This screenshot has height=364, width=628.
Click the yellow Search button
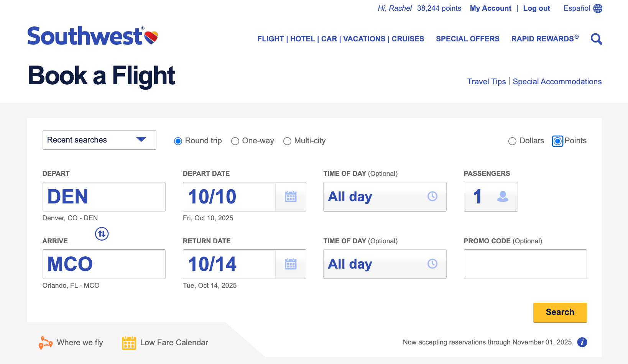click(560, 312)
